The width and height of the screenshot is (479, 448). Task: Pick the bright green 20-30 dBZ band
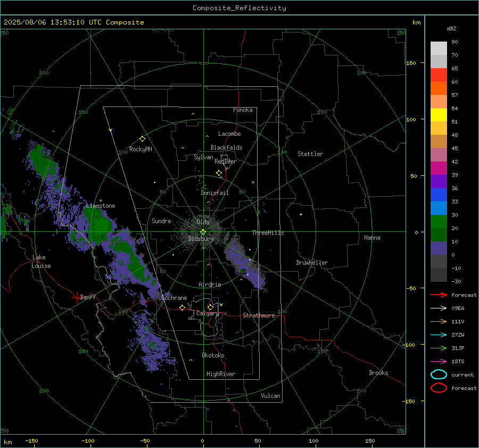[439, 222]
